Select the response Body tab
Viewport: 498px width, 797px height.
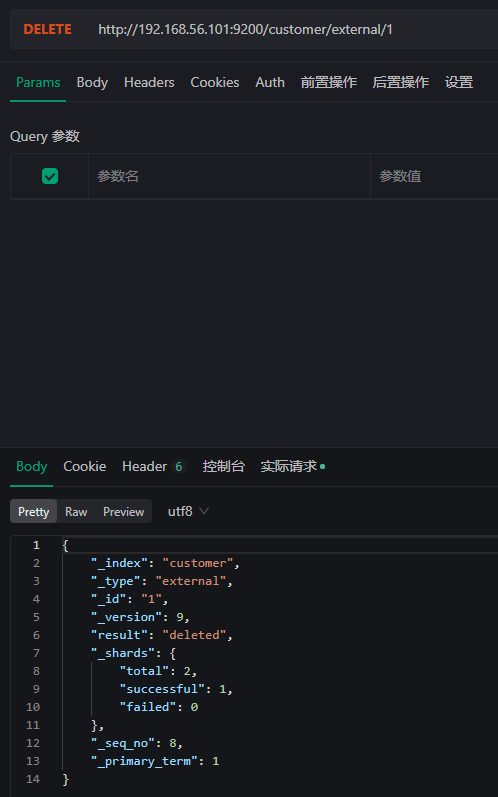[32, 466]
